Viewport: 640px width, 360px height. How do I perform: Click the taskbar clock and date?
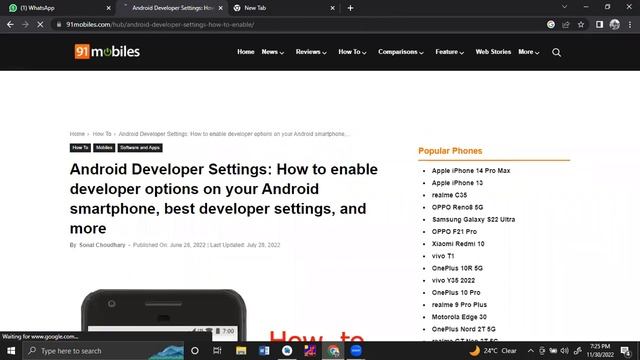point(600,351)
